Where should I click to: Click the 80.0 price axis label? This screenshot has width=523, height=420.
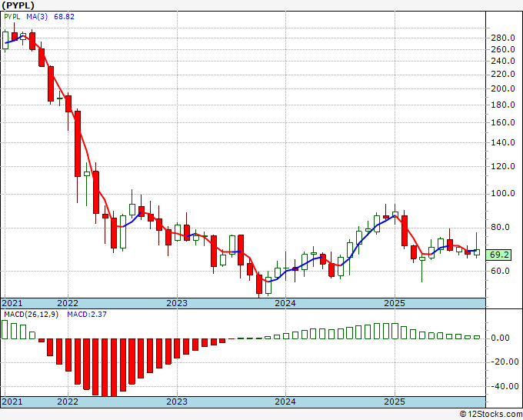pyautogui.click(x=501, y=228)
